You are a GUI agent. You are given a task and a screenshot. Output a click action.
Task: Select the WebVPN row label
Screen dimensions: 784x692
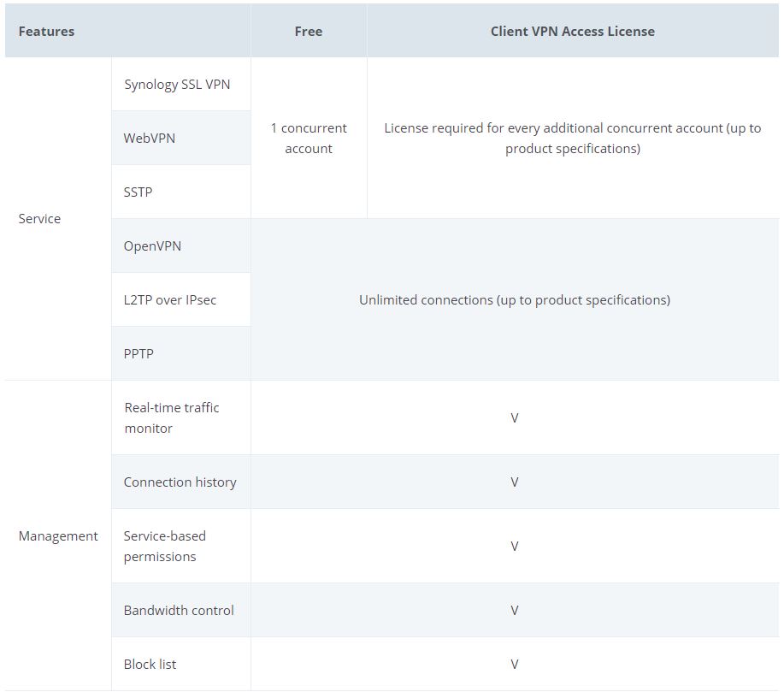click(x=150, y=138)
